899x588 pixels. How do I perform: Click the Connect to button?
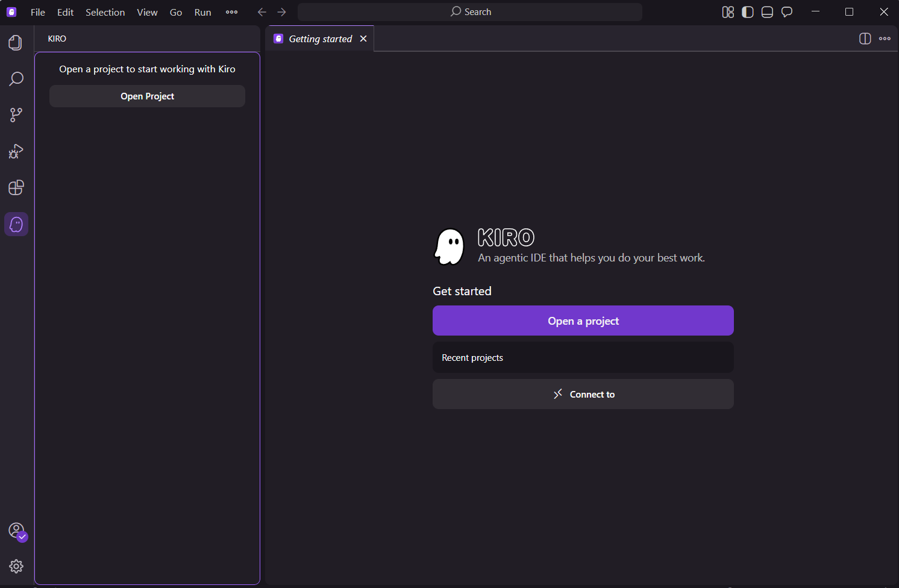(583, 394)
